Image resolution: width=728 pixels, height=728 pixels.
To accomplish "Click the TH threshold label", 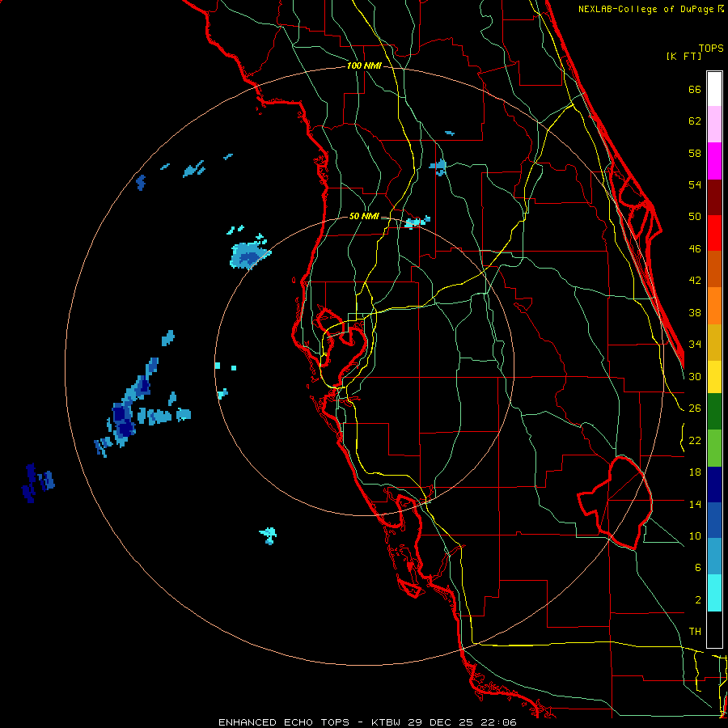I will (695, 632).
